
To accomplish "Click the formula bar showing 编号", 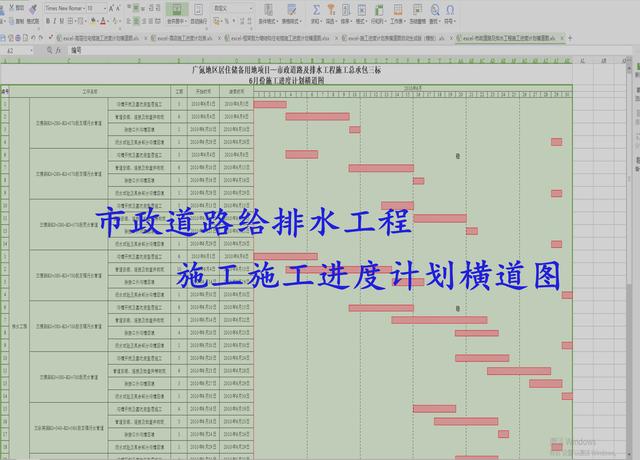I will coord(351,50).
